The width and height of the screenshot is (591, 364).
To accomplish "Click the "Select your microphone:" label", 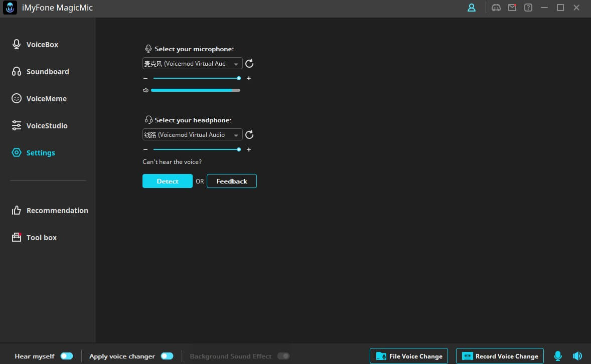I will point(194,49).
